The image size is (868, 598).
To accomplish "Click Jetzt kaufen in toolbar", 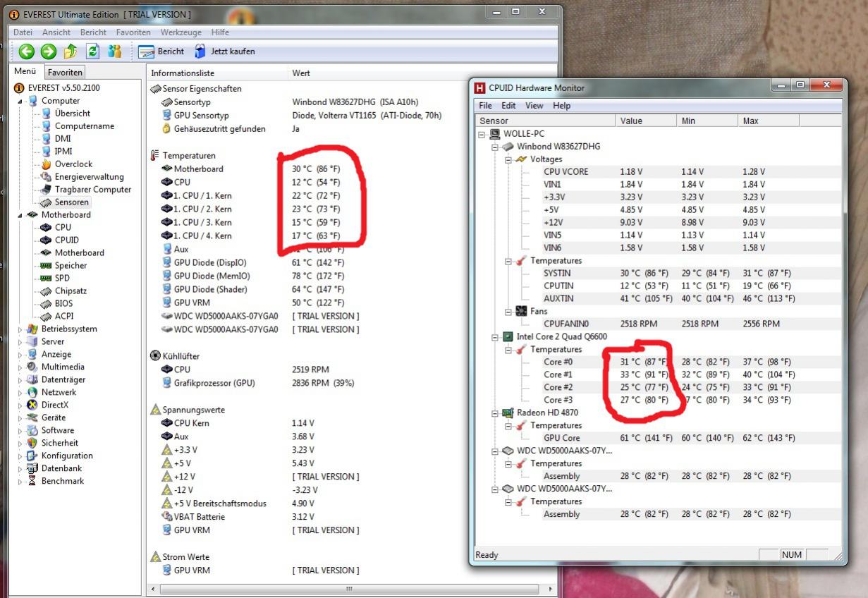I will point(224,51).
